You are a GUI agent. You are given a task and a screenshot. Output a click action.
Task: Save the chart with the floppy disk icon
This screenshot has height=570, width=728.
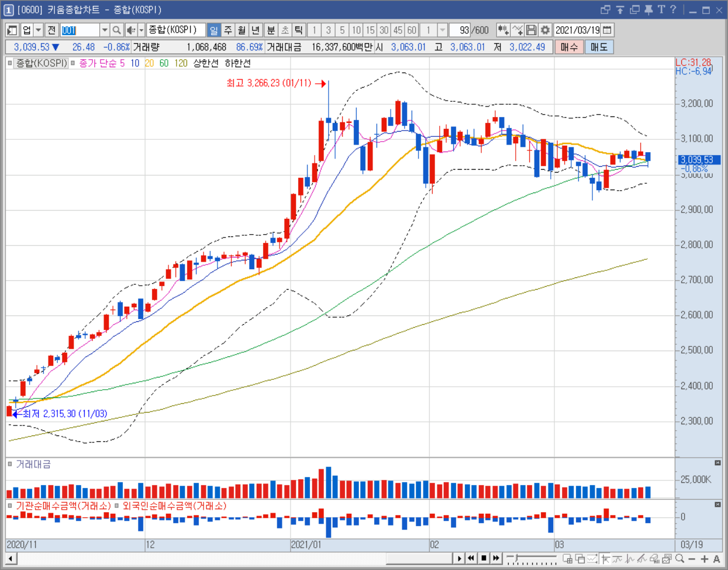tap(531, 30)
